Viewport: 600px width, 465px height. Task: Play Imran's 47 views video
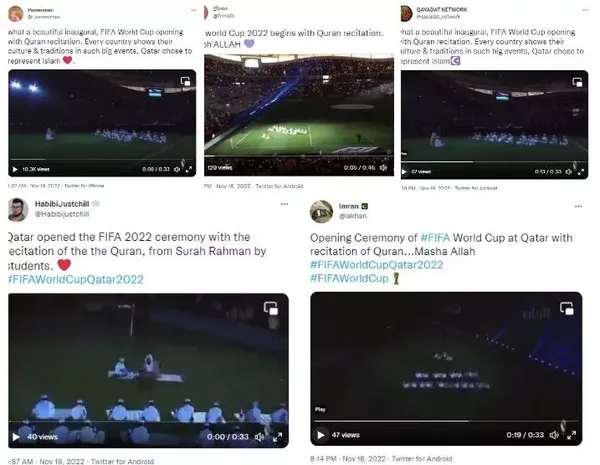click(321, 435)
